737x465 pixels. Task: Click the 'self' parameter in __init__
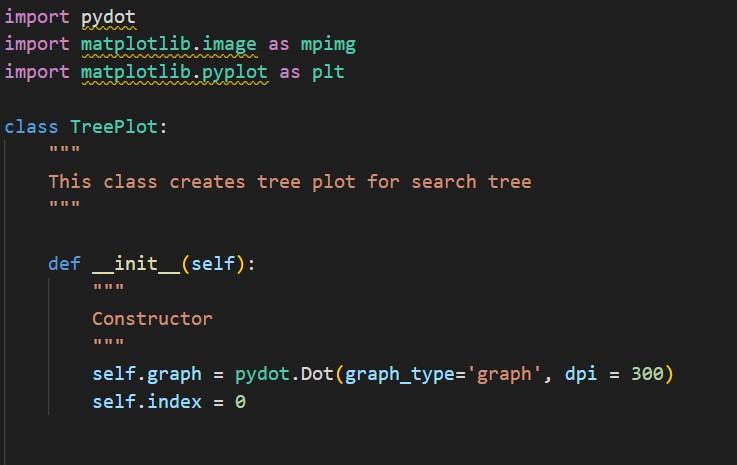213,264
